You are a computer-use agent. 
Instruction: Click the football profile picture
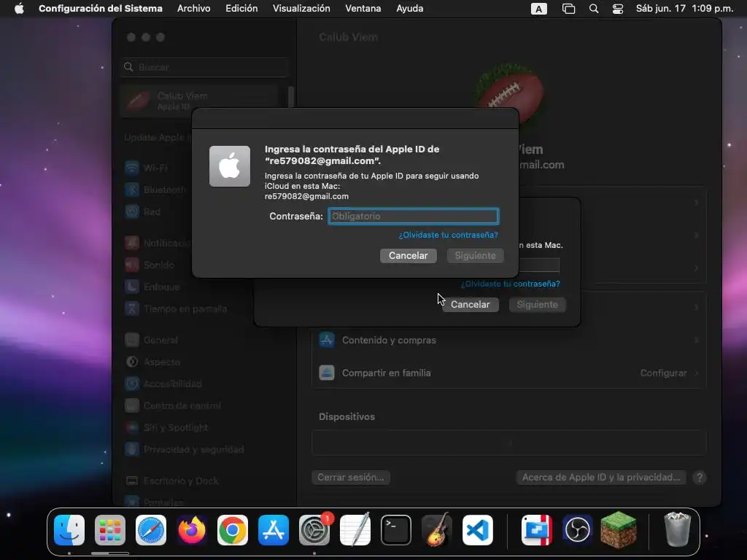pyautogui.click(x=510, y=90)
